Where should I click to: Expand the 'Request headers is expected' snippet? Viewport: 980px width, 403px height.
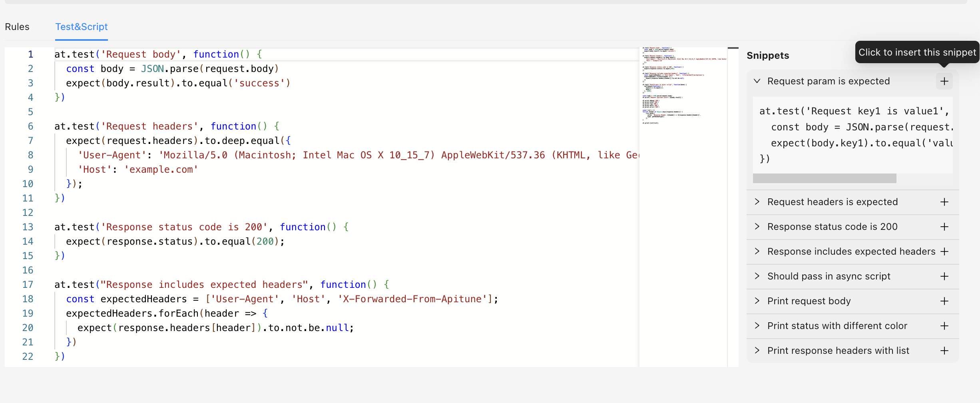click(x=757, y=202)
